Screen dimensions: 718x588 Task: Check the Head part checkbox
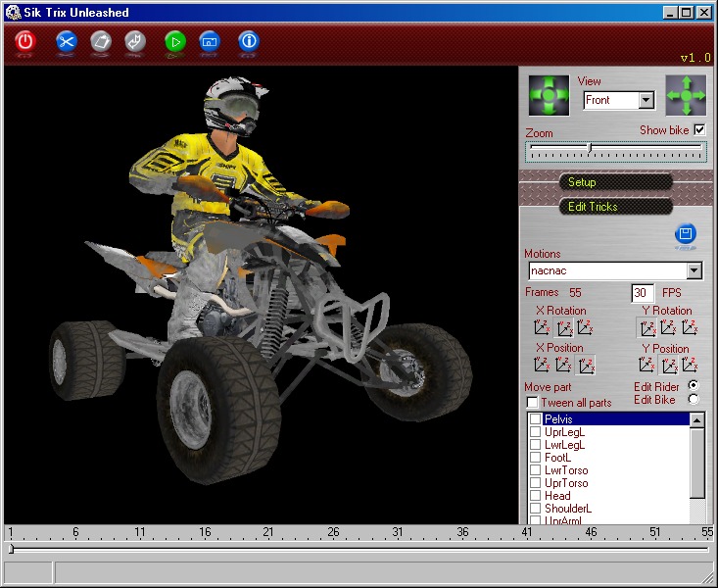click(535, 496)
